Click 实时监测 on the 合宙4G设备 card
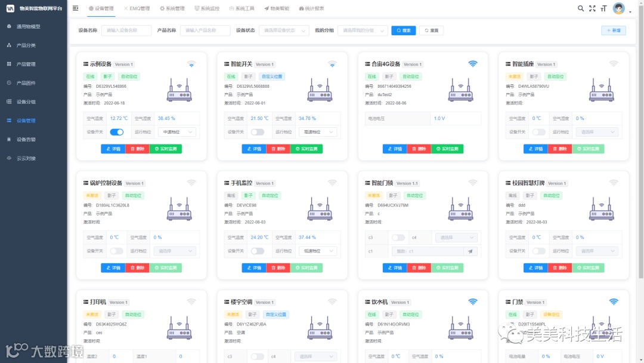This screenshot has height=363, width=644. pyautogui.click(x=447, y=149)
